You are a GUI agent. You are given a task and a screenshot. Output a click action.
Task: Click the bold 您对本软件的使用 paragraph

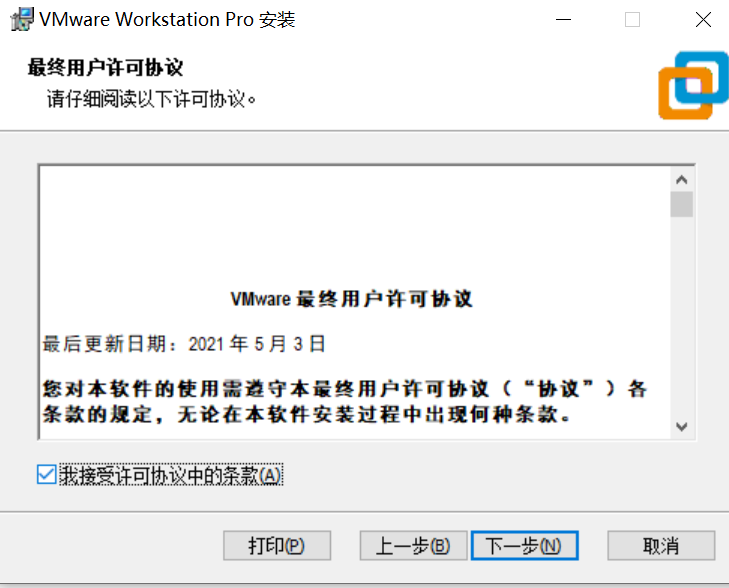(x=345, y=401)
